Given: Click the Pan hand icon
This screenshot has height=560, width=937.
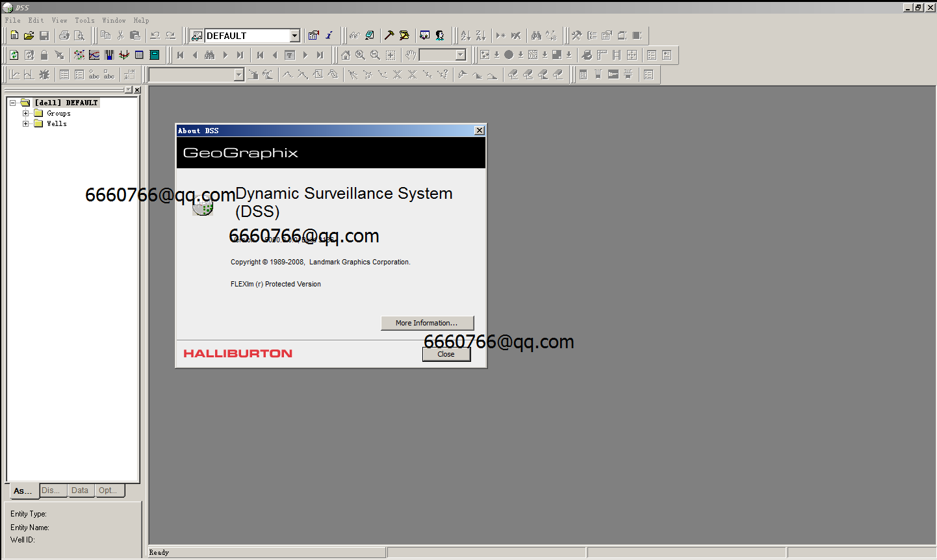Looking at the screenshot, I should [x=411, y=55].
